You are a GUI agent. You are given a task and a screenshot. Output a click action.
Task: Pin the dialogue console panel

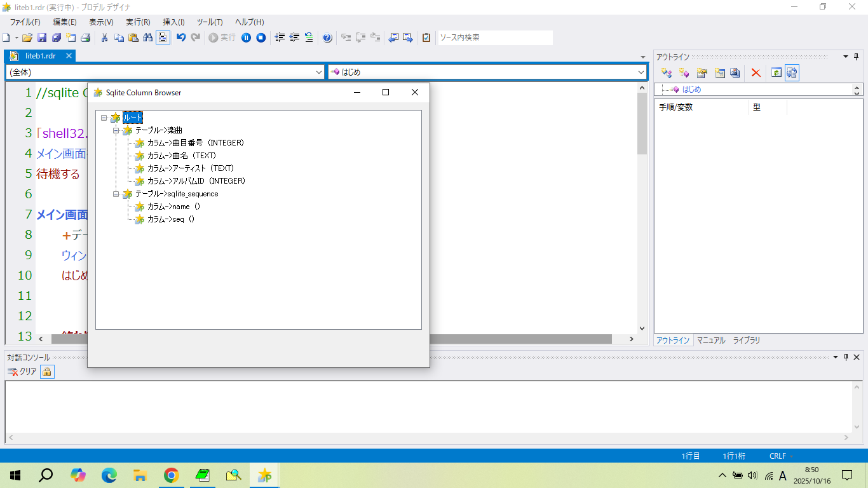coord(846,357)
